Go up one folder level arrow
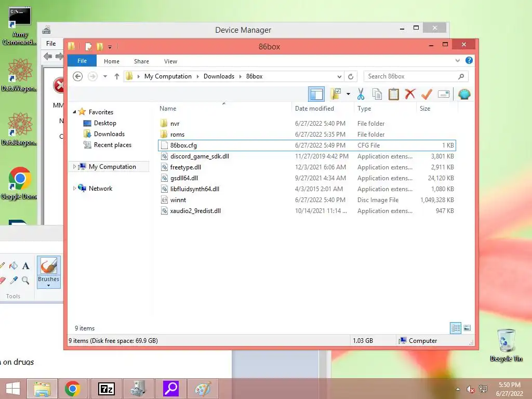The width and height of the screenshot is (532, 399). pyautogui.click(x=117, y=76)
